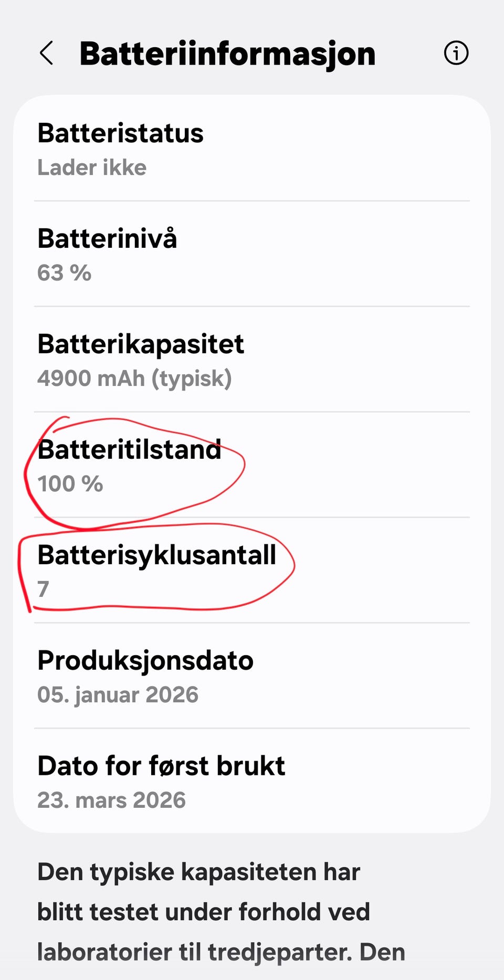Select the Batteristatus row label

(120, 133)
